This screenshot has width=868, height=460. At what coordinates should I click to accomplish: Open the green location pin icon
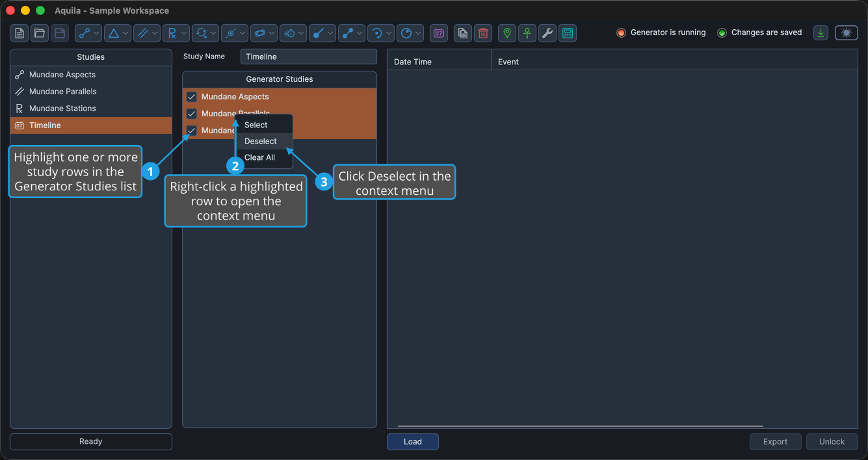pyautogui.click(x=506, y=33)
